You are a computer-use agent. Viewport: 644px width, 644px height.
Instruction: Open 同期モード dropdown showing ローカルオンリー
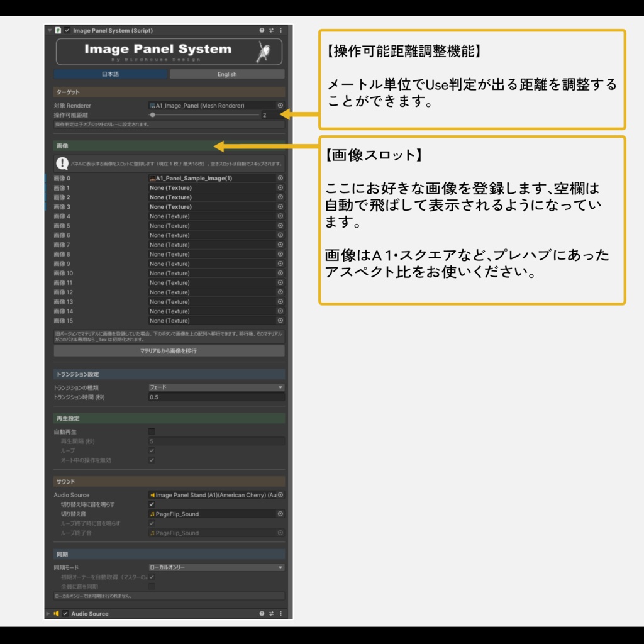point(216,567)
